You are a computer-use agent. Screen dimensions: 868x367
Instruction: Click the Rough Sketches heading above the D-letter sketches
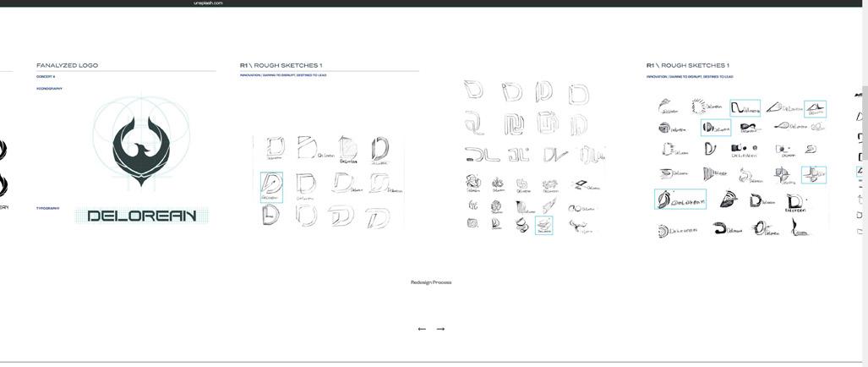pos(281,65)
